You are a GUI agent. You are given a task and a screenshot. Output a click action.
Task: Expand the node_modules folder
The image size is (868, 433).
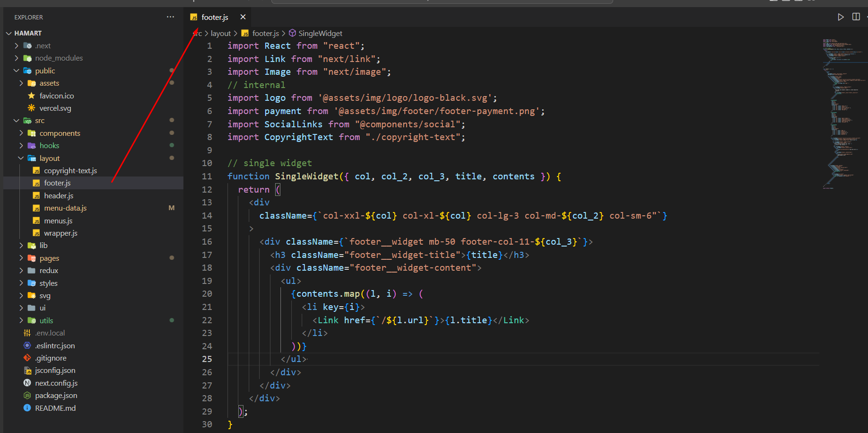point(17,58)
